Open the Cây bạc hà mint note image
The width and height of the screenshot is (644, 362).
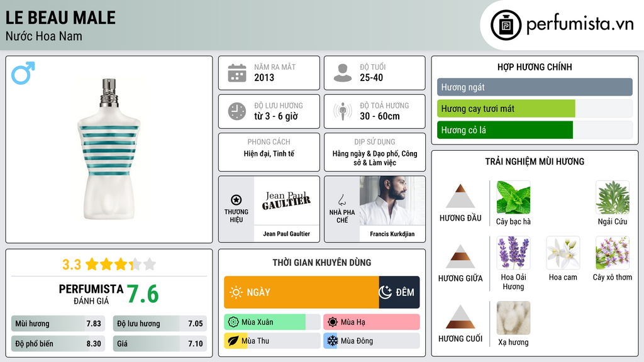click(x=513, y=197)
